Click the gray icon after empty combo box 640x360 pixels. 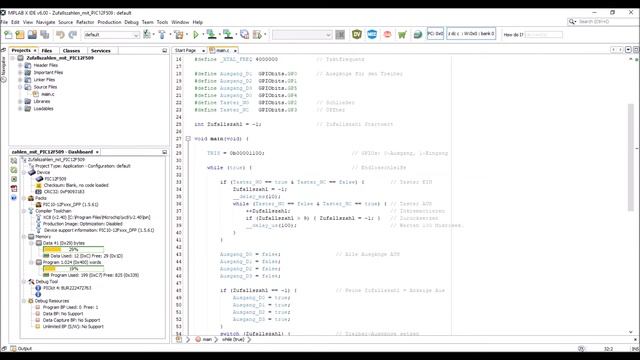(340, 35)
